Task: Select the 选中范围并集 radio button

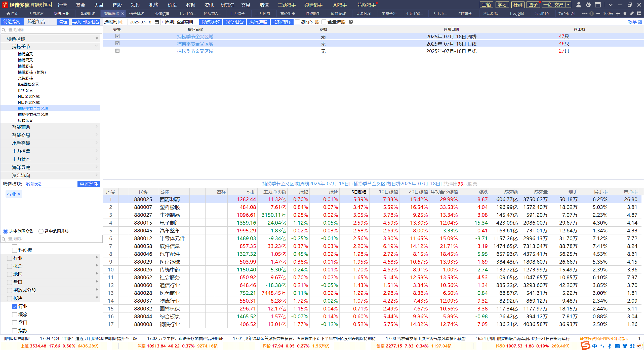Action: [x=41, y=231]
